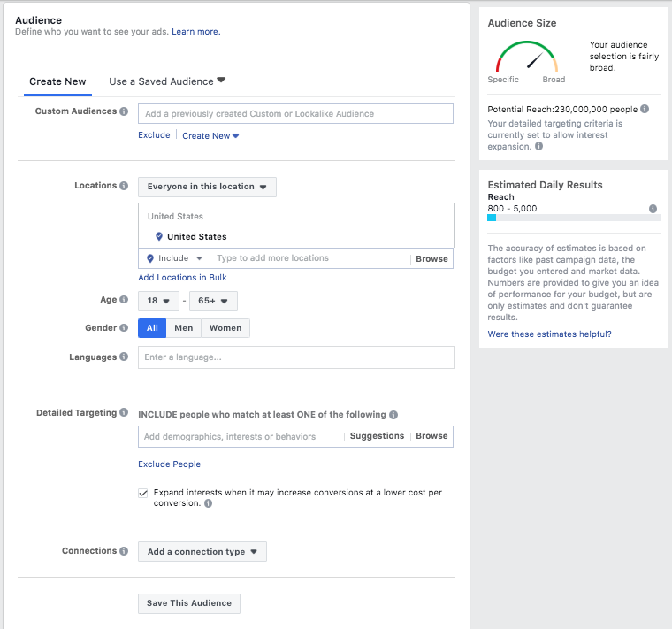Click Potential Reach 230,000,000 people text
The height and width of the screenshot is (629, 672).
562,110
